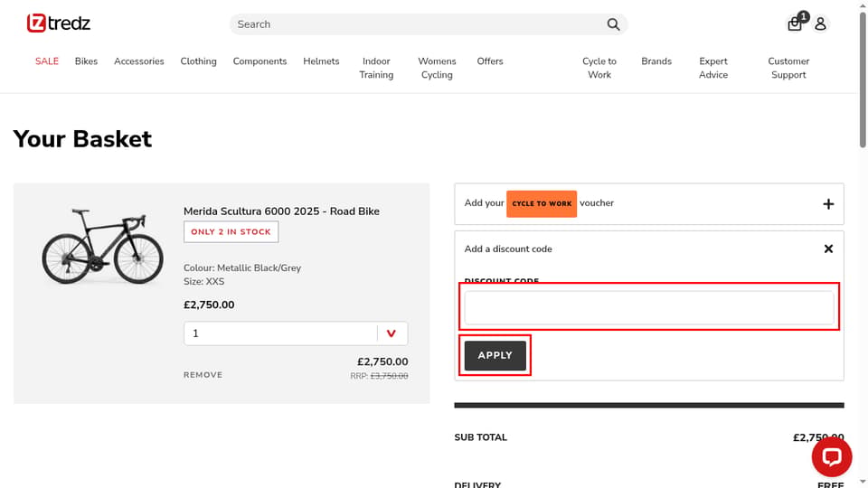Open the Components menu

pyautogui.click(x=259, y=61)
